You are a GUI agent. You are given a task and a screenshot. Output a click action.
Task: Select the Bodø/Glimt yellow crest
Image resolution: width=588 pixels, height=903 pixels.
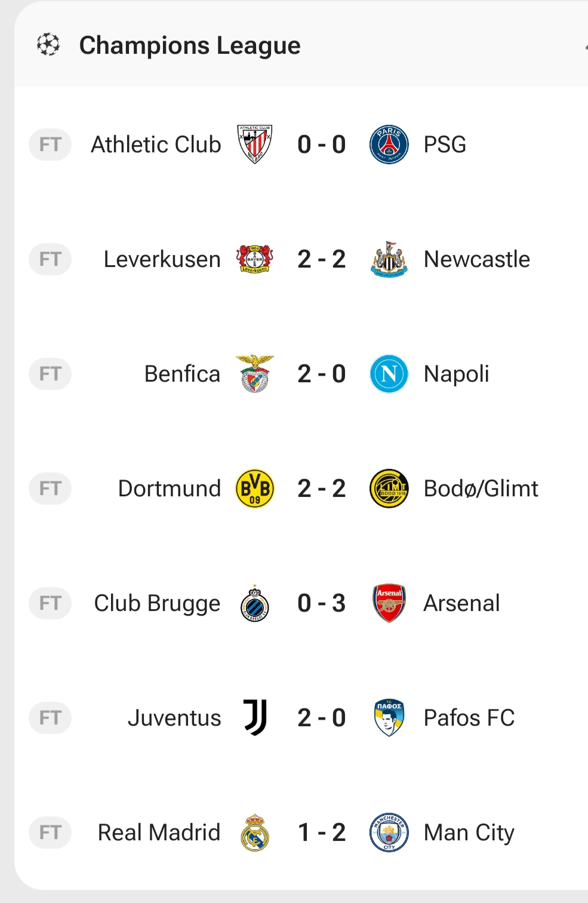click(389, 489)
